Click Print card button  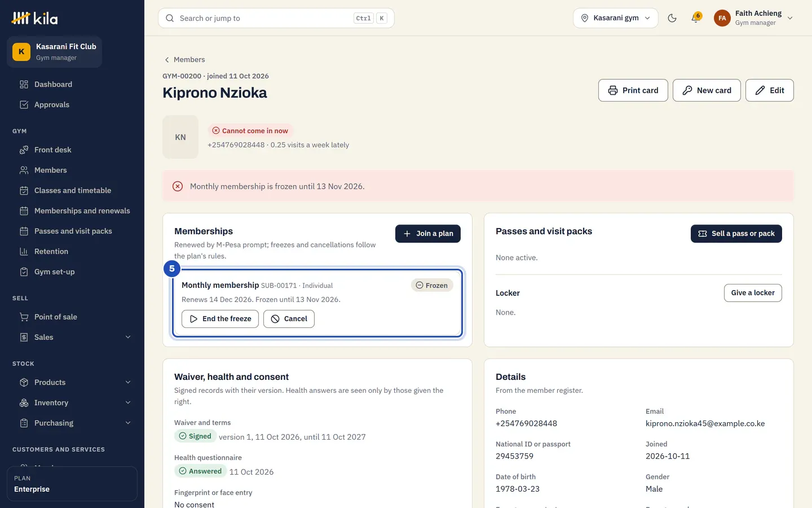[x=633, y=90]
